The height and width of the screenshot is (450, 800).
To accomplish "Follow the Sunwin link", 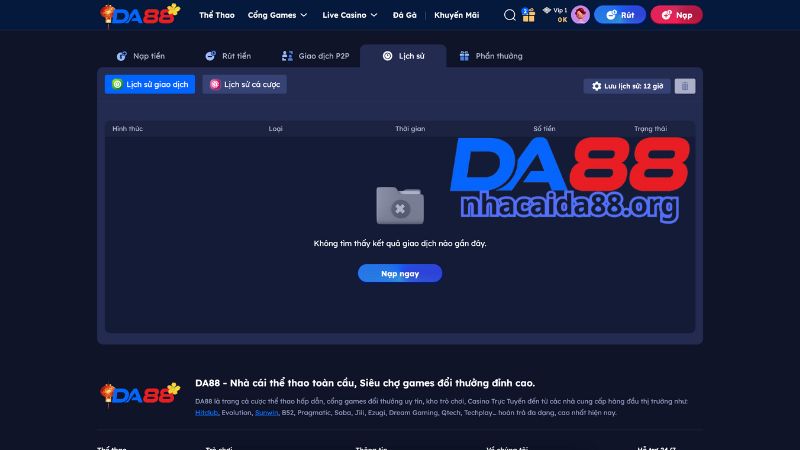I will [x=267, y=412].
